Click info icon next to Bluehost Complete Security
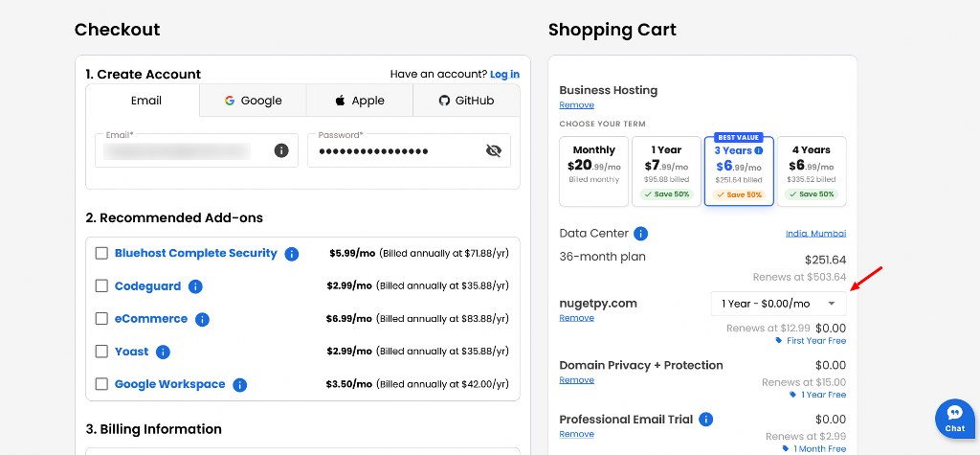 pyautogui.click(x=291, y=254)
